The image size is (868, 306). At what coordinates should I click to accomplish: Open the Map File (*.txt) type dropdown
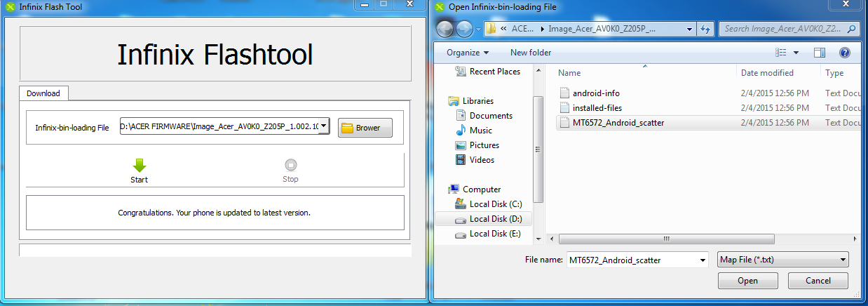pos(783,260)
